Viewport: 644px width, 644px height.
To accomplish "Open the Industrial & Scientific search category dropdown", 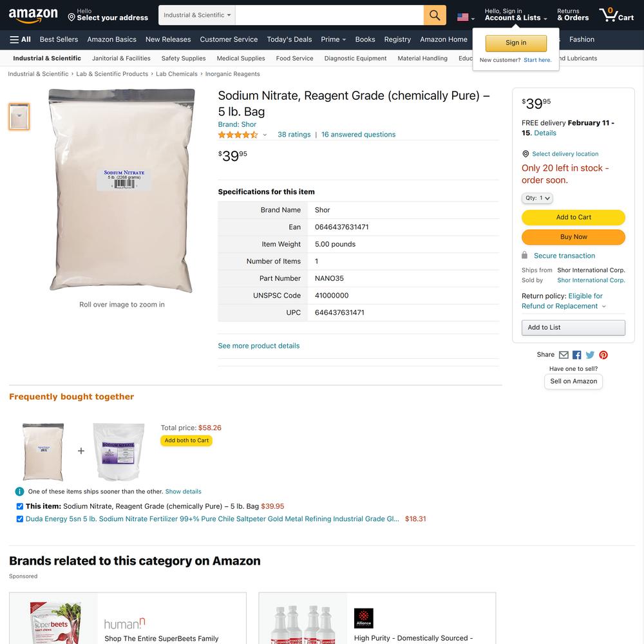I will point(197,15).
